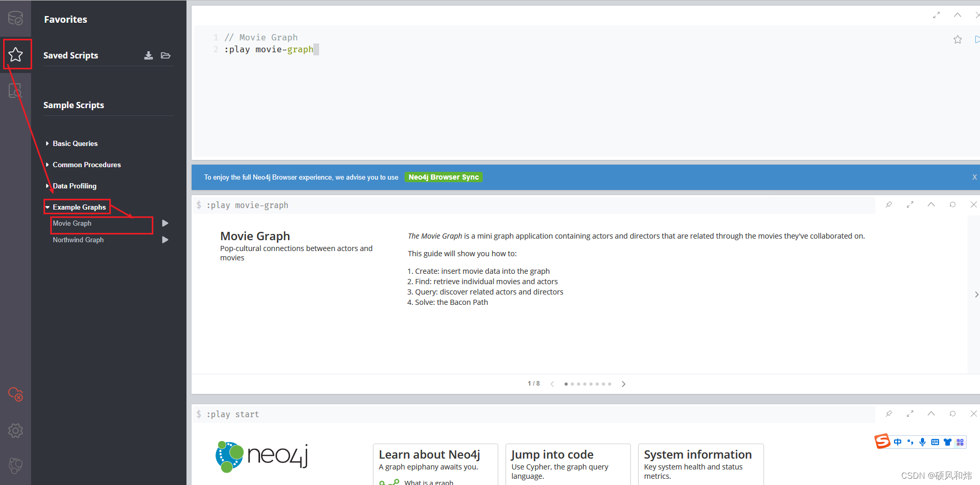This screenshot has height=485, width=980.
Task: Rerun the movie-graph frame command
Action: (x=953, y=204)
